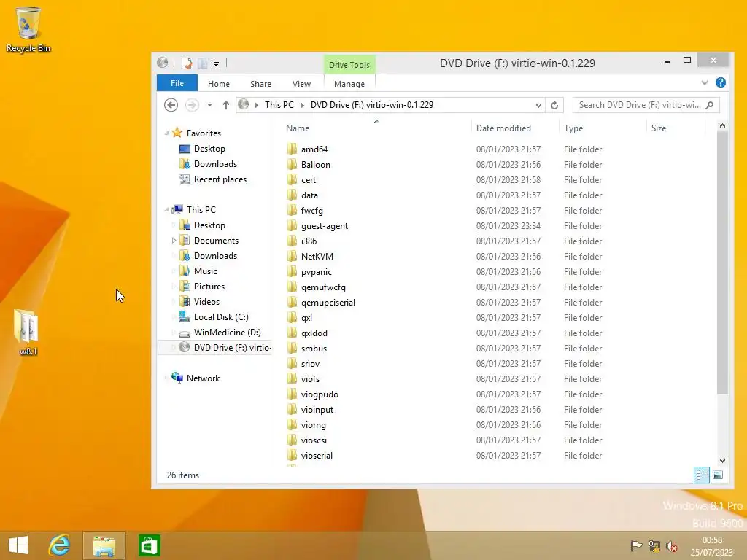This screenshot has width=747, height=560.
Task: Switch to the Home ribbon tab
Action: click(x=219, y=83)
